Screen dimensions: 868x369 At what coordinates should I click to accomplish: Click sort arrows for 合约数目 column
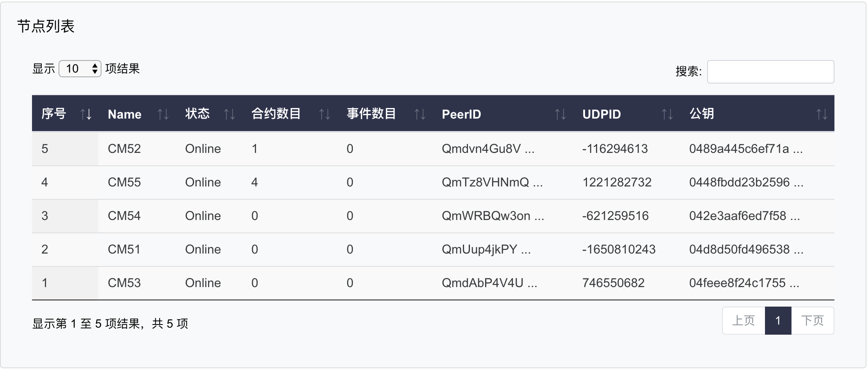click(325, 114)
